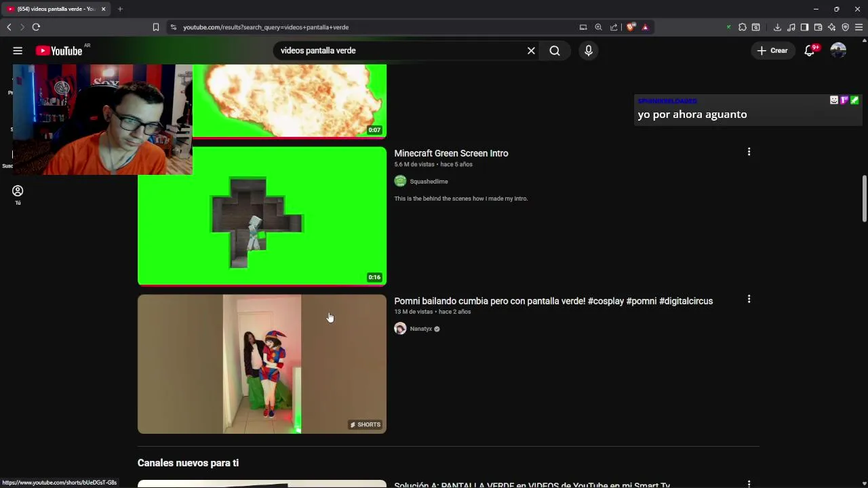Play the explosion green screen thumbnail
Viewport: 868px width, 488px height.
tap(290, 101)
